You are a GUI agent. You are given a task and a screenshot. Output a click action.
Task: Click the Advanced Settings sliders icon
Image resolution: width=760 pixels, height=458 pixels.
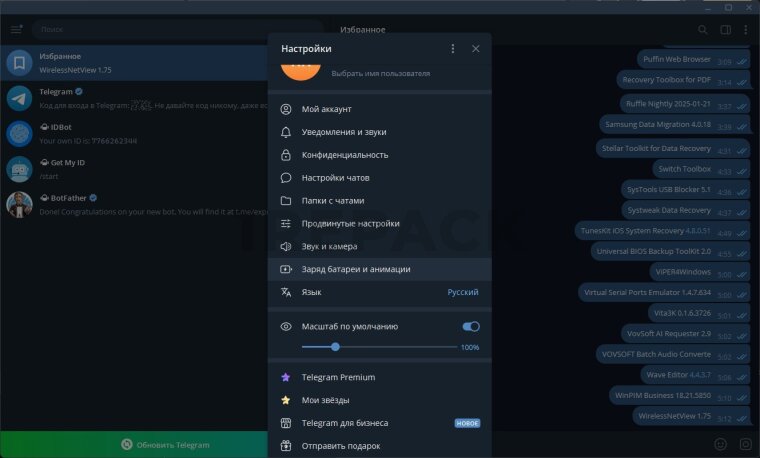286,224
